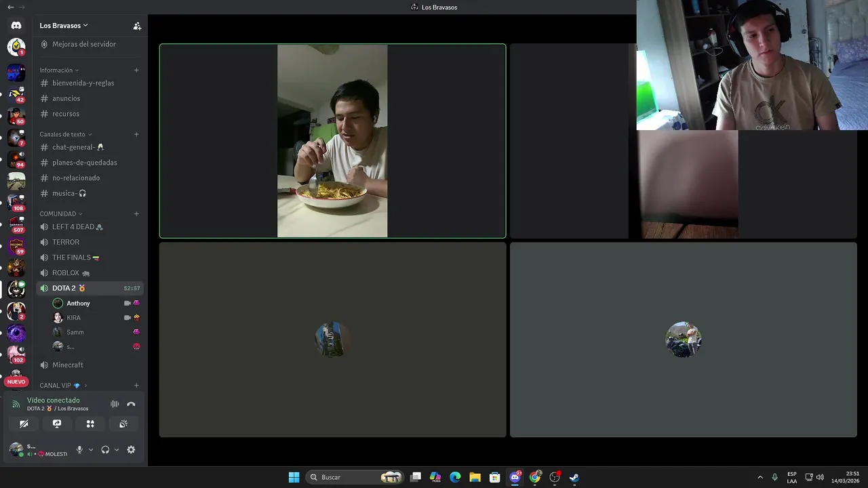Screen dimensions: 868x488
Task: Add a channel to Canales de texto
Action: [x=136, y=134]
